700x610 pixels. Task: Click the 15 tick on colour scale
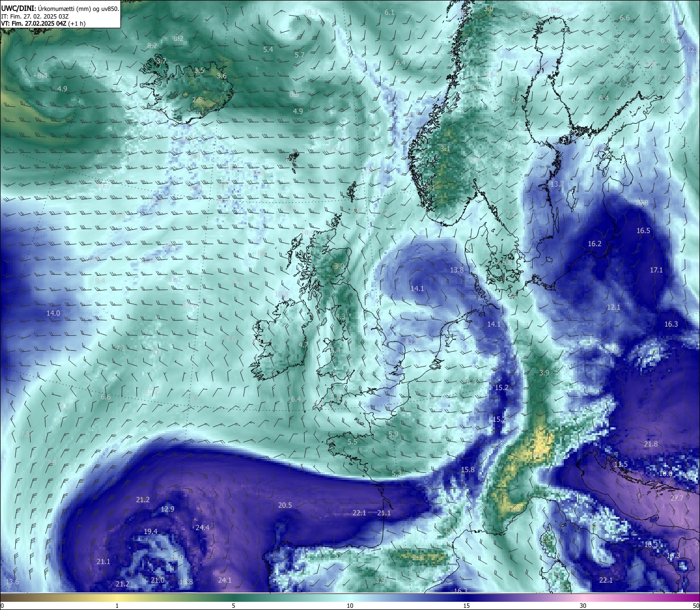pos(466,606)
